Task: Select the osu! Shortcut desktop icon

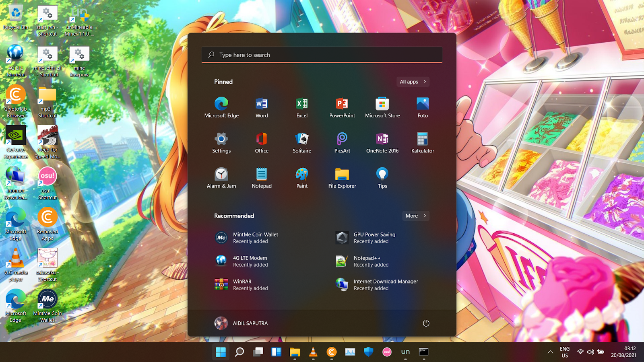Action: point(47,183)
